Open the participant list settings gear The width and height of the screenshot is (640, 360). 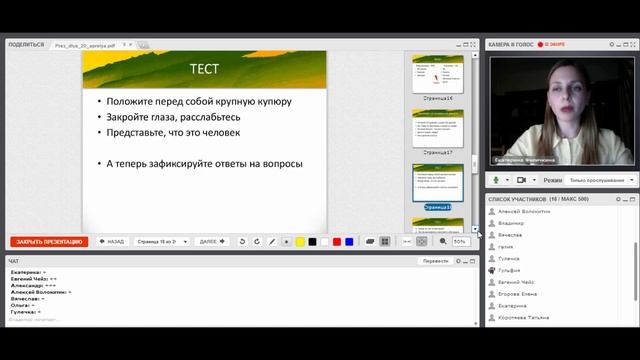click(618, 199)
